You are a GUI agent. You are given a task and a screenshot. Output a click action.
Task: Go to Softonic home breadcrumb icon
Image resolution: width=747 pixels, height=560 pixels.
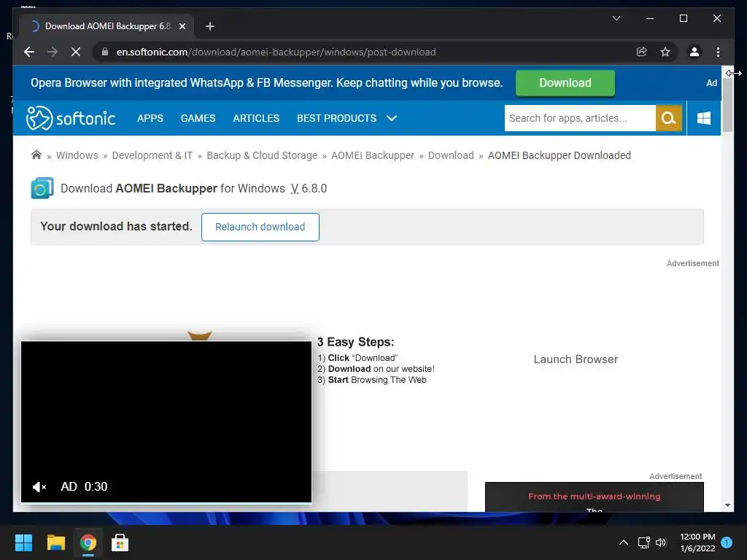coord(36,155)
